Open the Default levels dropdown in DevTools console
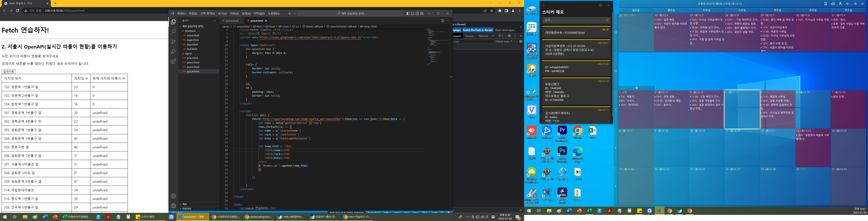868x221 pixels. point(503,41)
